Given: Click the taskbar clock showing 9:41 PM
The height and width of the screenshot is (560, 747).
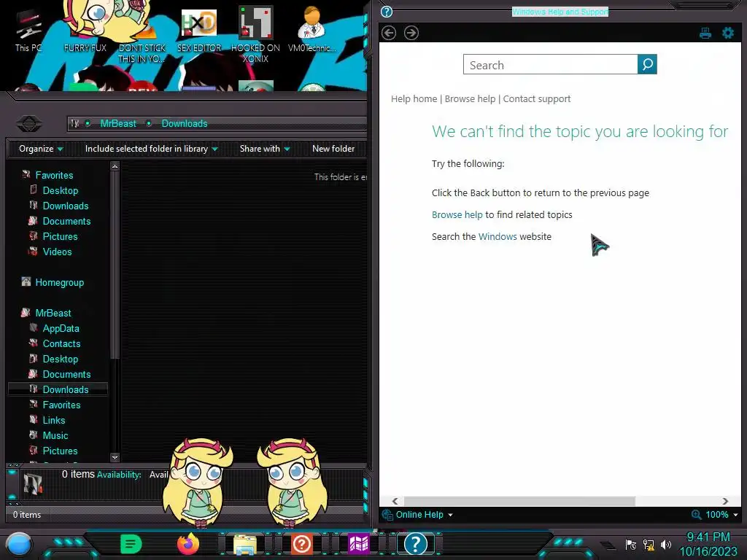Looking at the screenshot, I should coord(708,544).
